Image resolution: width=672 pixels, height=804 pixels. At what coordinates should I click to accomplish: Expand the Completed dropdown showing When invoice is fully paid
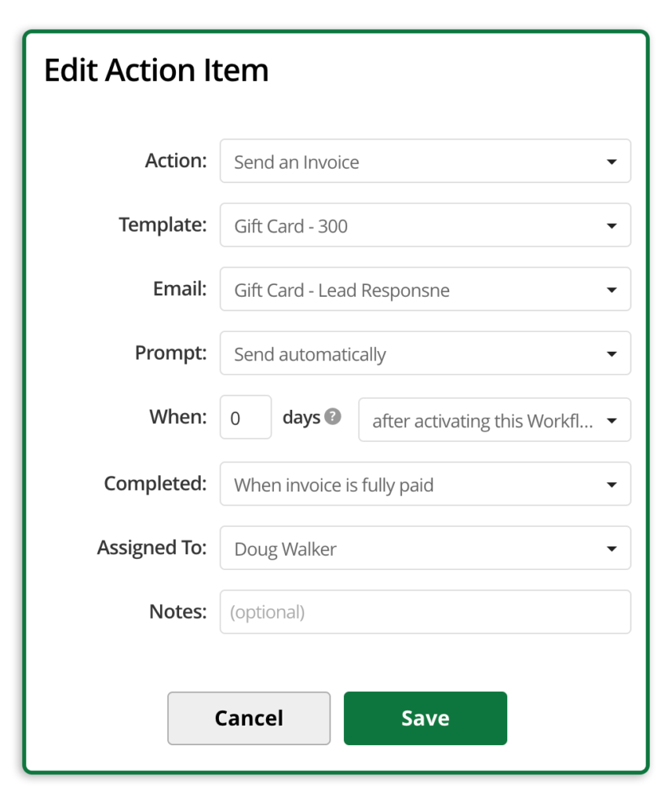click(x=425, y=484)
